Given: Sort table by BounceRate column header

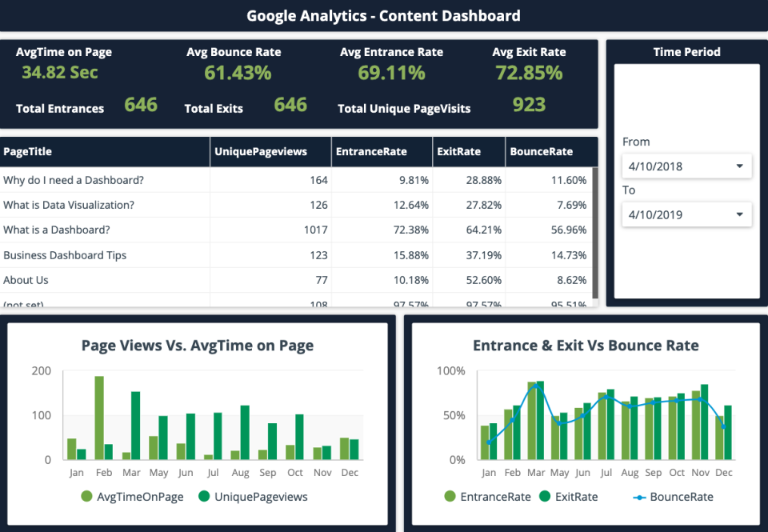Looking at the screenshot, I should (551, 152).
